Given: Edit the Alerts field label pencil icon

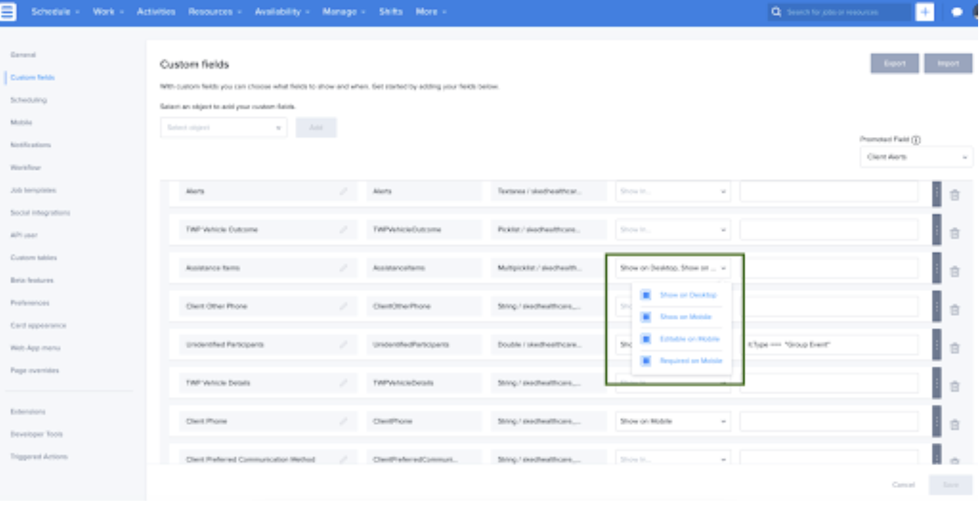Looking at the screenshot, I should click(343, 191).
